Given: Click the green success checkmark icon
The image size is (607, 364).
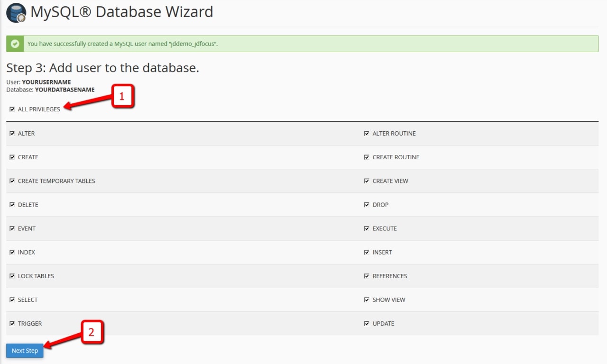Looking at the screenshot, I should (x=16, y=44).
